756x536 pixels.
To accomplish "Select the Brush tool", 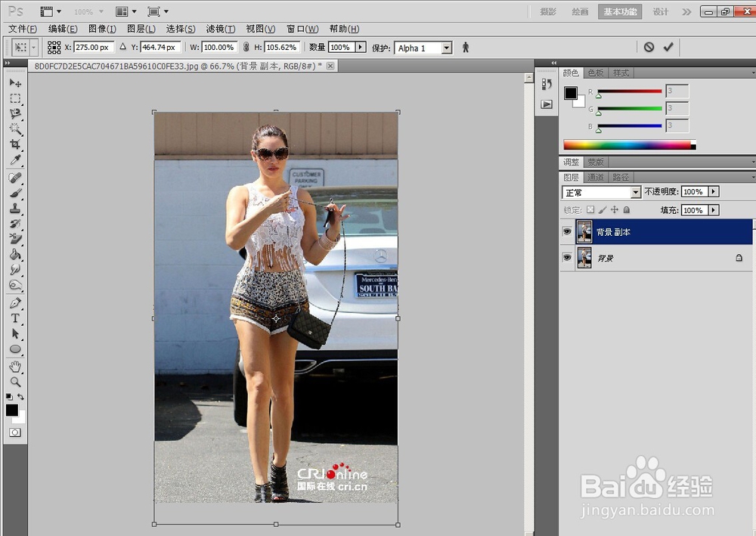I will coord(15,194).
